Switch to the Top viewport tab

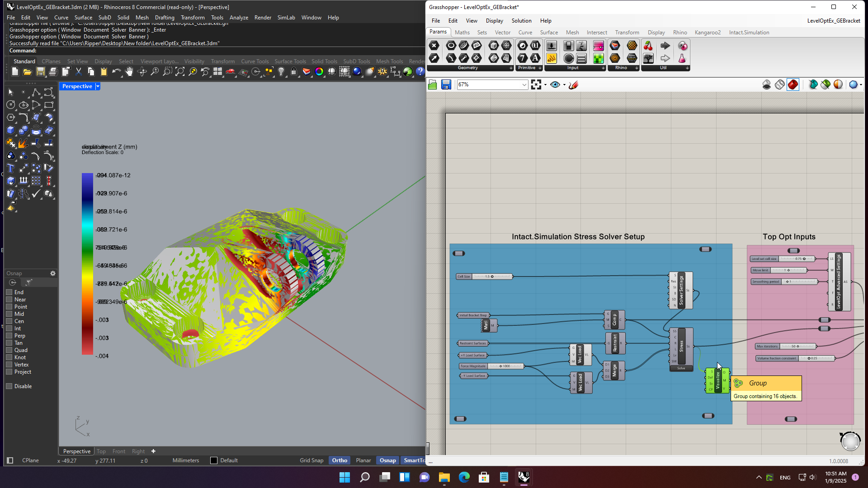[101, 451]
